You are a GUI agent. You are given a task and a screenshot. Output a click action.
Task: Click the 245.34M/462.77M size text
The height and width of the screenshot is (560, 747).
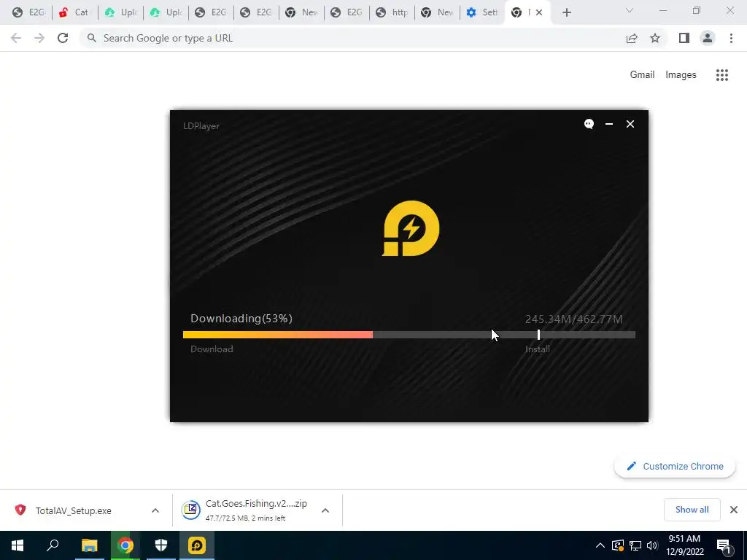573,319
